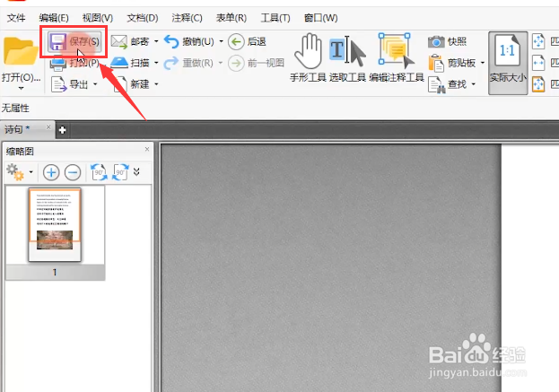This screenshot has width=559, height=392.
Task: Rotate pages 90° counterclockwise icon
Action: pyautogui.click(x=99, y=172)
